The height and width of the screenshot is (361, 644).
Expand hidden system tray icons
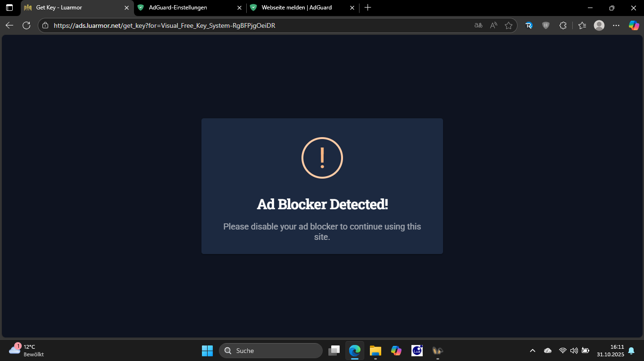point(532,351)
